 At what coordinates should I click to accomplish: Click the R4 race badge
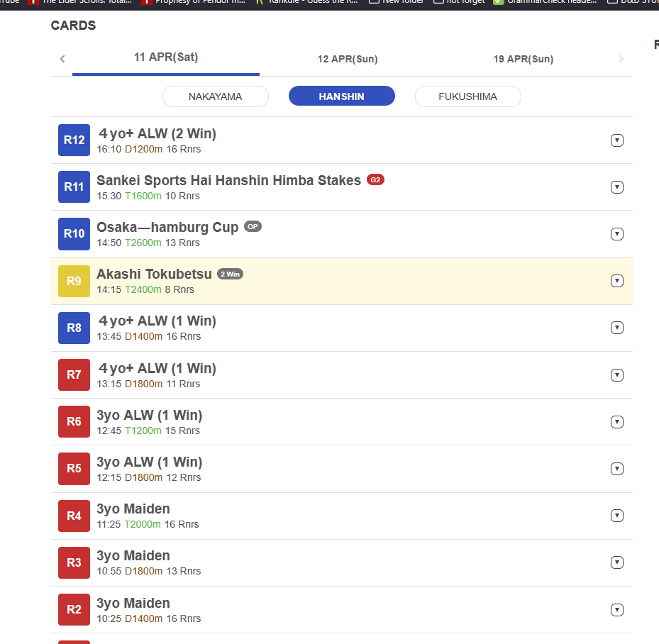coord(74,516)
